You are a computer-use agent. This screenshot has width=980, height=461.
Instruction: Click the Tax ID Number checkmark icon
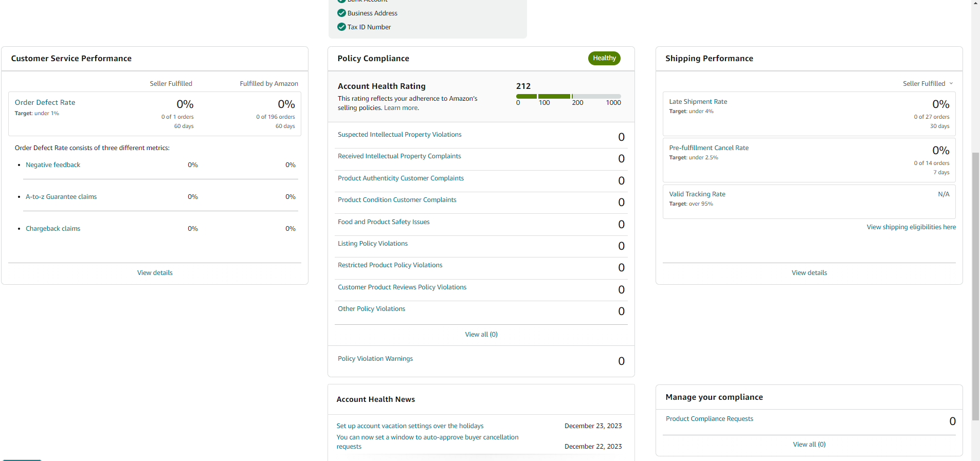pyautogui.click(x=341, y=27)
